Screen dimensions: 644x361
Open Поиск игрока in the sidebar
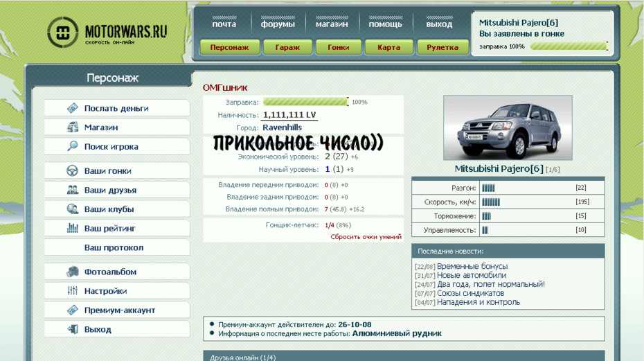[117, 146]
